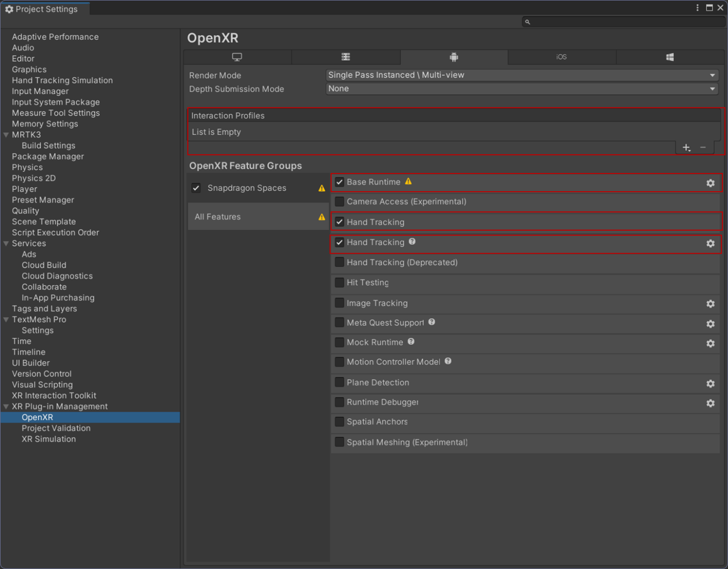Open the Plane Detection settings gear
Viewport: 728px width, 569px height.
[710, 383]
